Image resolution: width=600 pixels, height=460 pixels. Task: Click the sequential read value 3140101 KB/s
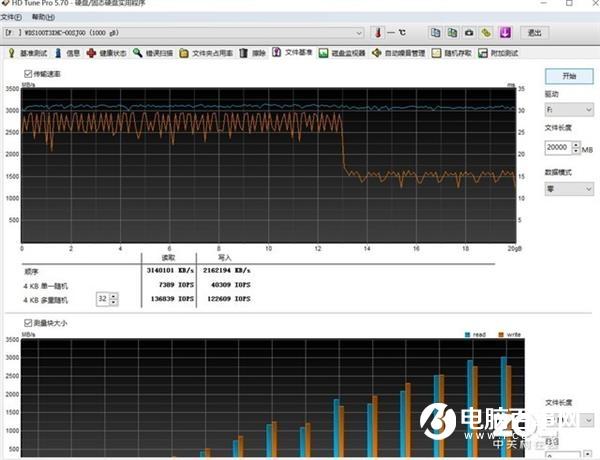pos(170,270)
